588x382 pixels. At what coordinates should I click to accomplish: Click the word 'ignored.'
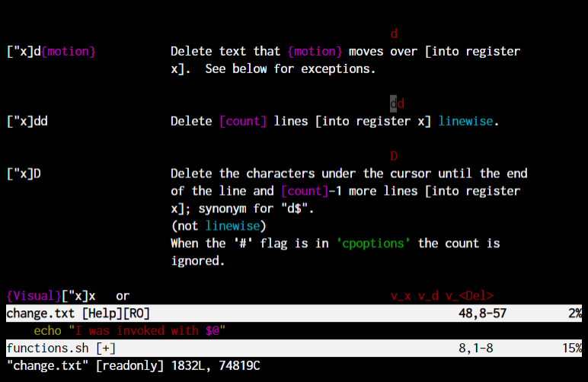[x=198, y=261]
